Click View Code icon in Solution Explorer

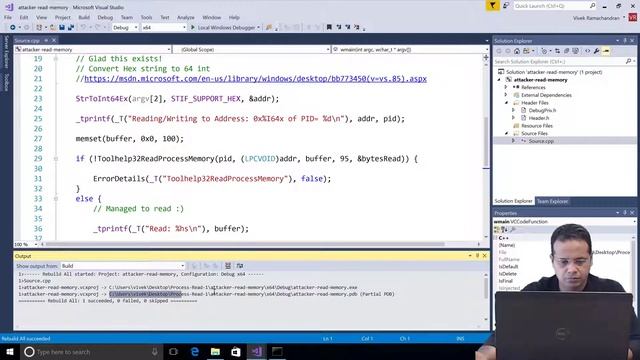coord(587,51)
